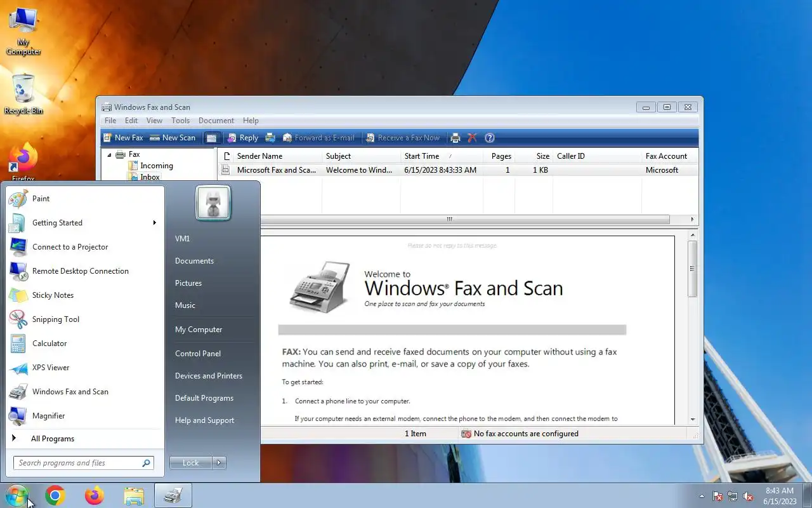
Task: Sort by Start Time column
Action: (x=441, y=156)
